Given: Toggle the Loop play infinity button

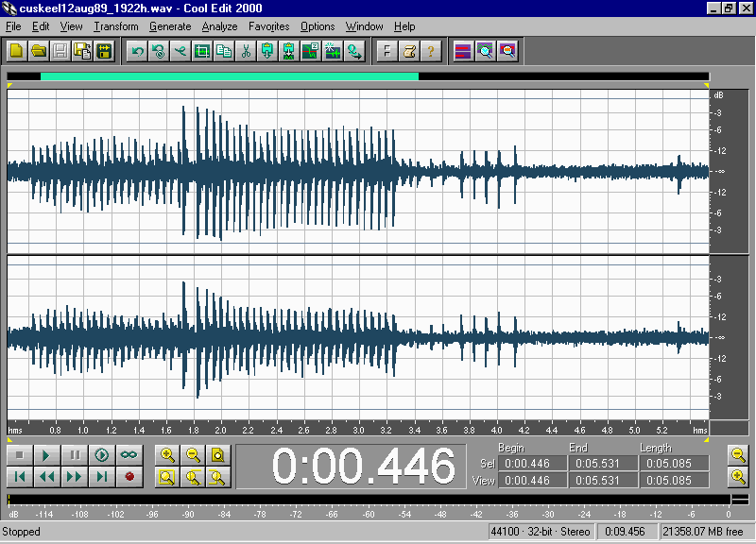Looking at the screenshot, I should (129, 455).
